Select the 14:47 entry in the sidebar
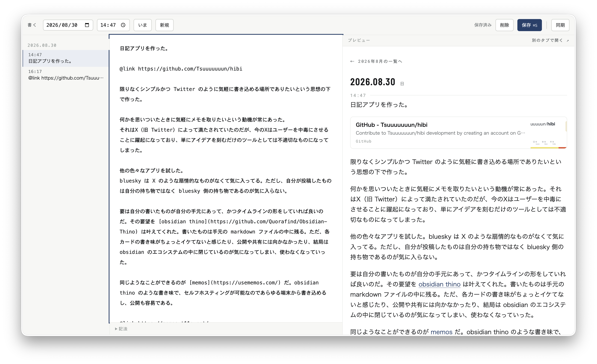 [x=66, y=58]
